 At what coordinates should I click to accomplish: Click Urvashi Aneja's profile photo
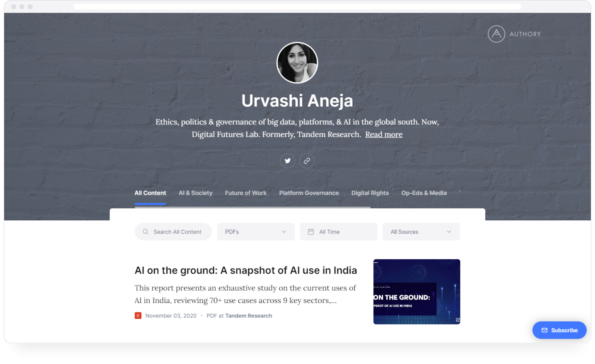(297, 63)
